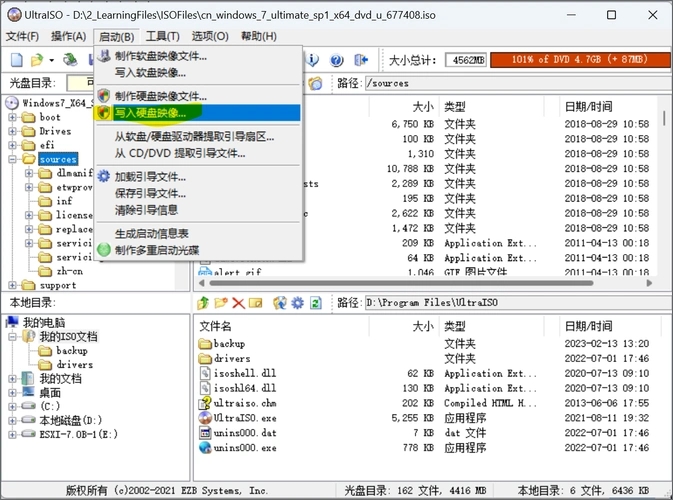Click the image list horizontal scrollbar

click(x=401, y=283)
